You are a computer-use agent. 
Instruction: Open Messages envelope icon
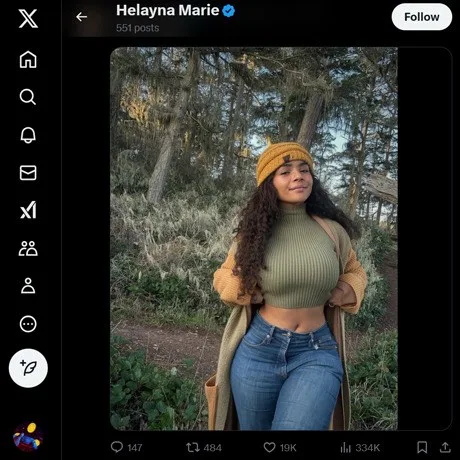pos(28,173)
